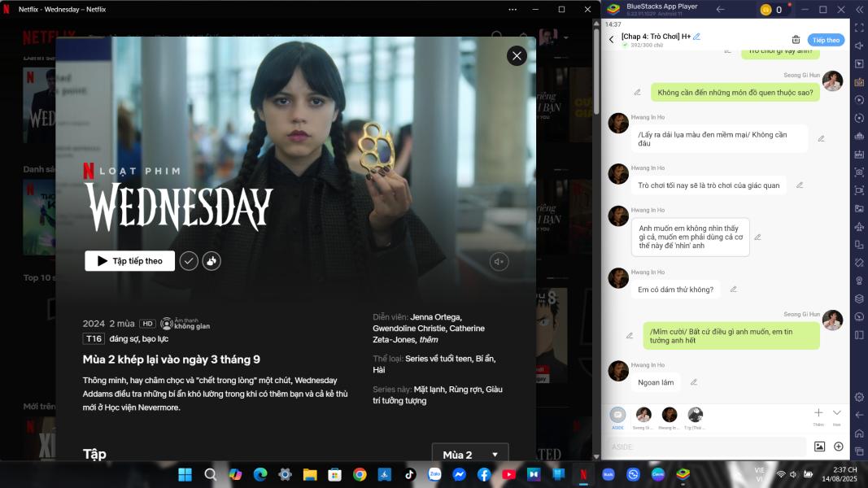Open Zalo from the taskbar

[434, 474]
